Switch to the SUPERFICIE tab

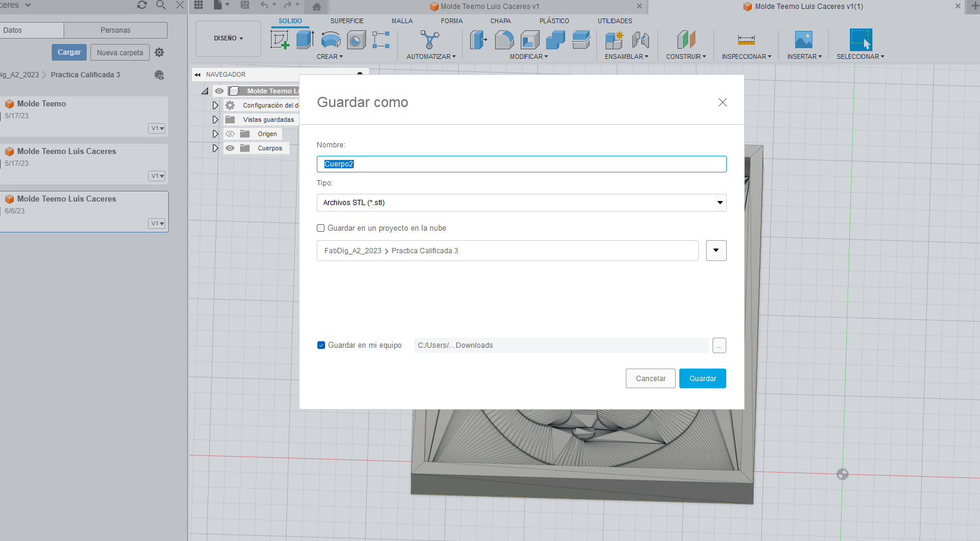[347, 21]
